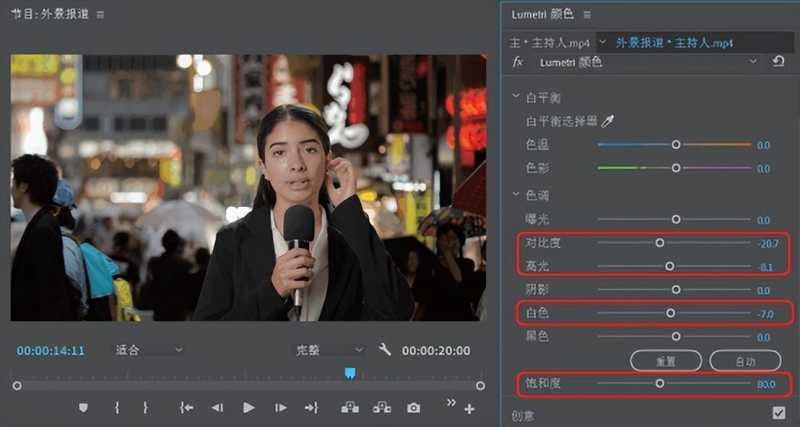Click the right end of the zoom scroll bar
Viewport: 800px width, 427px height.
point(480,386)
